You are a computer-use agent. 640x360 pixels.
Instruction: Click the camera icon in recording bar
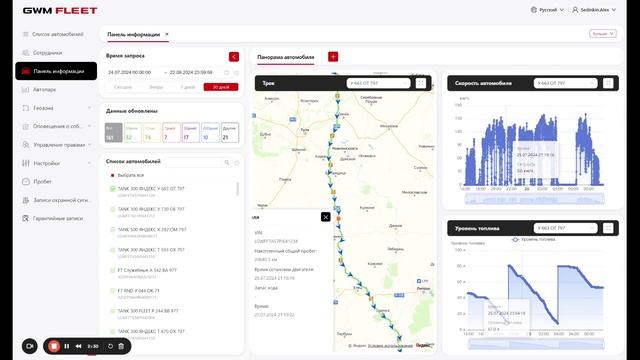[x=29, y=346]
